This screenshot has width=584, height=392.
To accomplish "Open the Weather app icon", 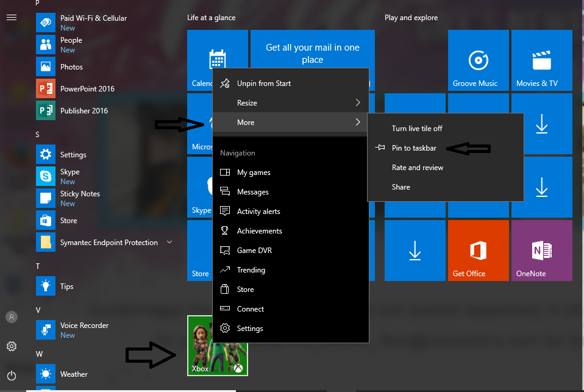I will 46,374.
